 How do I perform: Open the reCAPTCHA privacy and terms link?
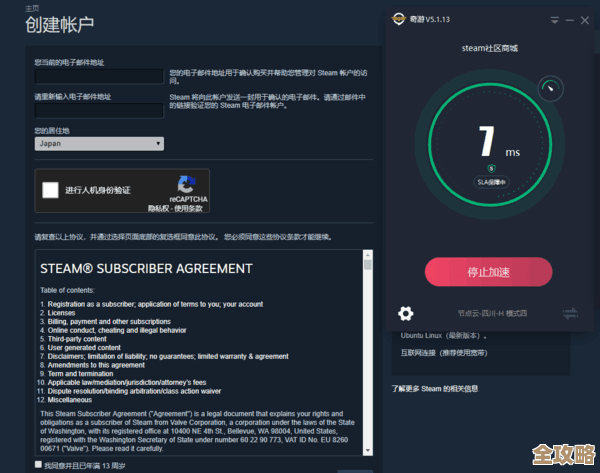point(175,209)
